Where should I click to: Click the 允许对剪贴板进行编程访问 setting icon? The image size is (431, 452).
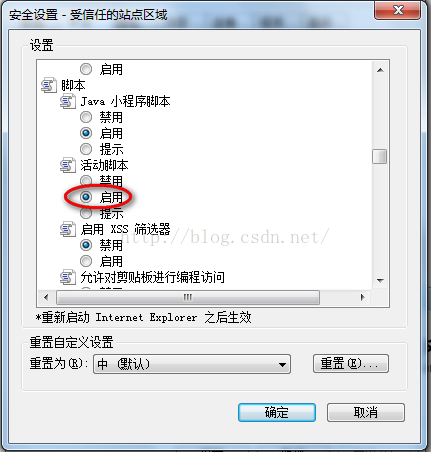coord(68,277)
